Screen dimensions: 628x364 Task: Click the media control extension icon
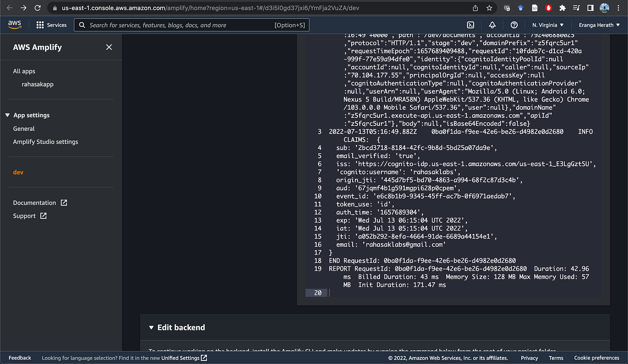pos(576,8)
